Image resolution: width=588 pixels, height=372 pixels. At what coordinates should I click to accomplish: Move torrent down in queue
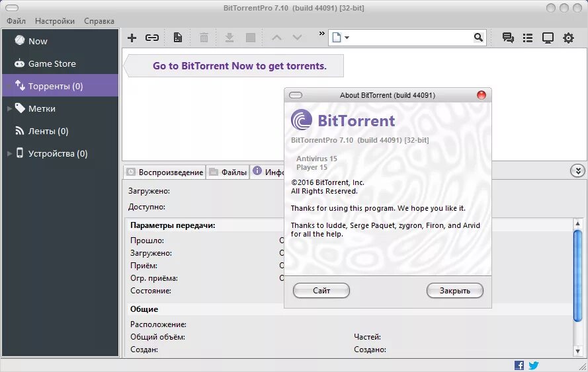[x=298, y=38]
